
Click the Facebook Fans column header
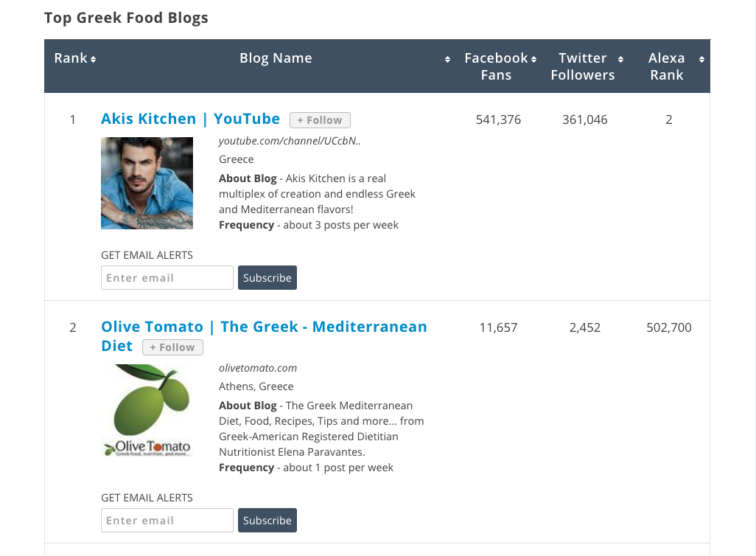pyautogui.click(x=496, y=66)
